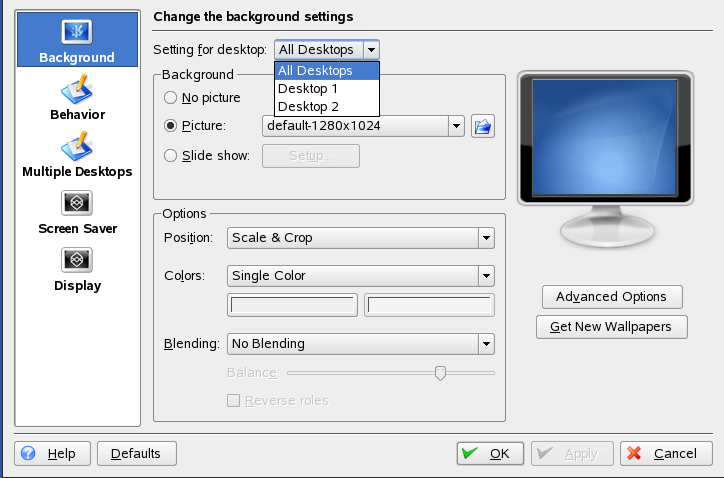Open the Colors dropdown showing Single Color
This screenshot has height=478, width=724.
pos(361,276)
